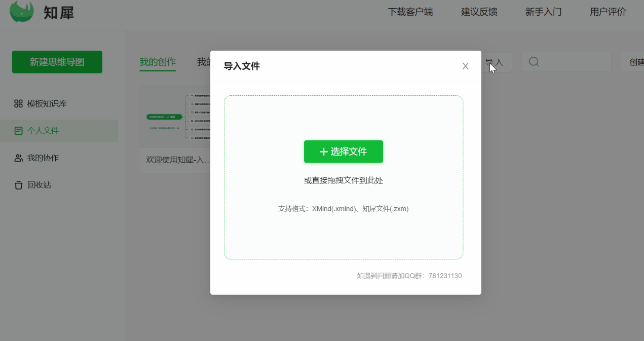This screenshot has width=644, height=341.
Task: Select 回收站 label in sidebar
Action: coord(39,185)
